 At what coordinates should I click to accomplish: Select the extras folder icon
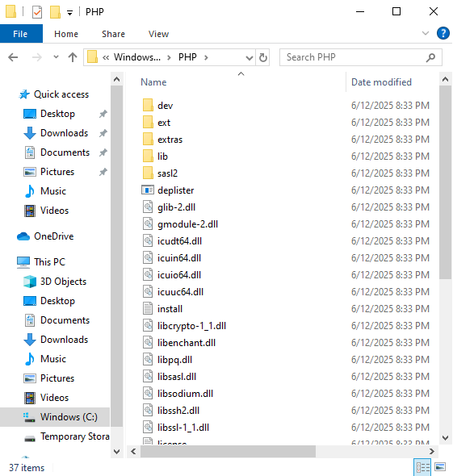(x=148, y=140)
